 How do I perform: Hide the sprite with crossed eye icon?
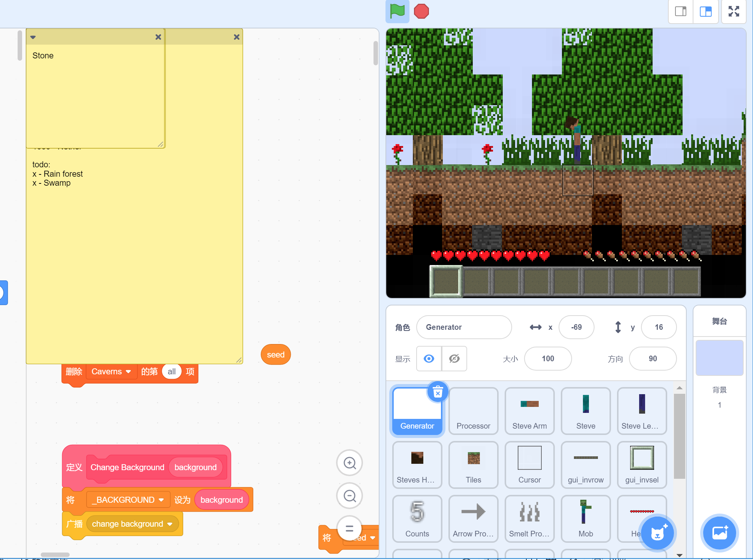[x=454, y=359]
